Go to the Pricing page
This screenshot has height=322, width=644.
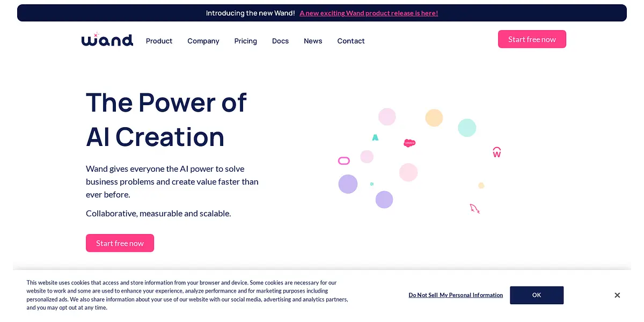pos(245,41)
